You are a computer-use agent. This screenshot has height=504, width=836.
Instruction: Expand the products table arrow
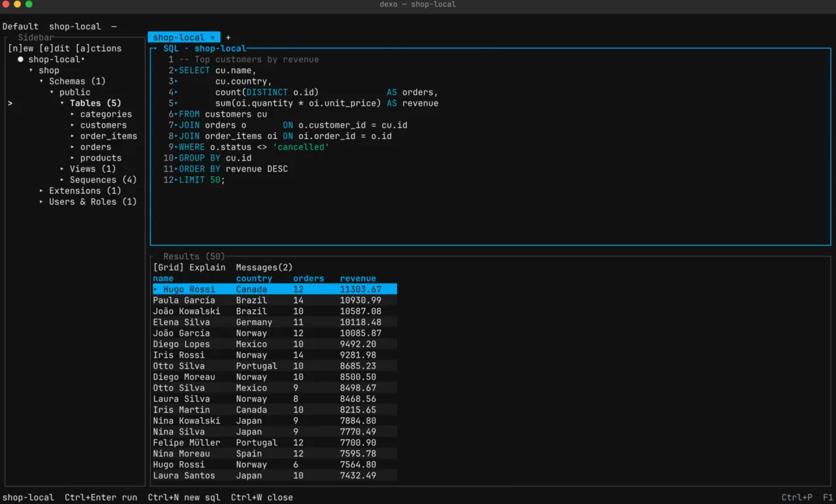(x=72, y=158)
